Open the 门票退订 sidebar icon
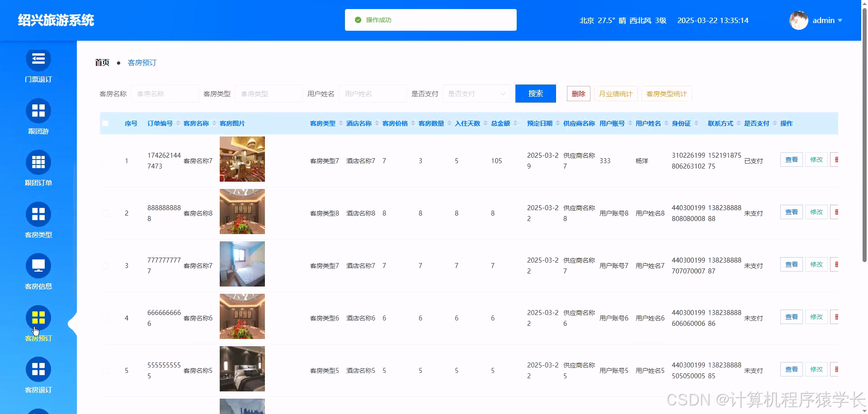 [x=38, y=60]
